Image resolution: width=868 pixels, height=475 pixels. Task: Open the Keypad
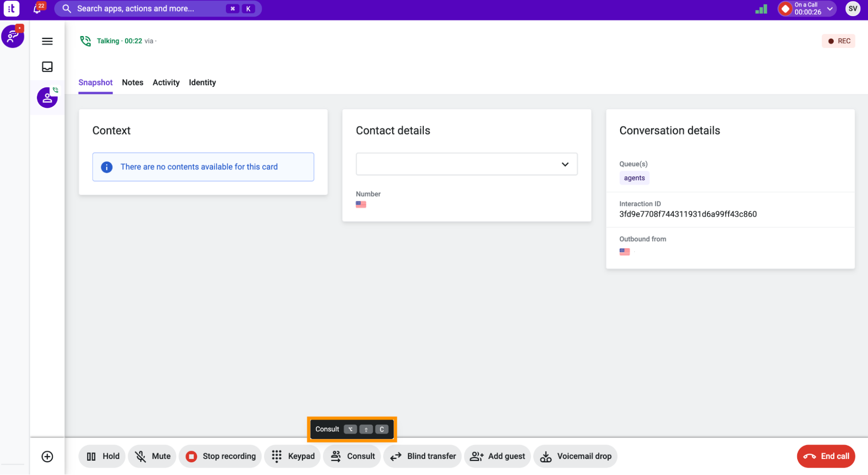293,456
